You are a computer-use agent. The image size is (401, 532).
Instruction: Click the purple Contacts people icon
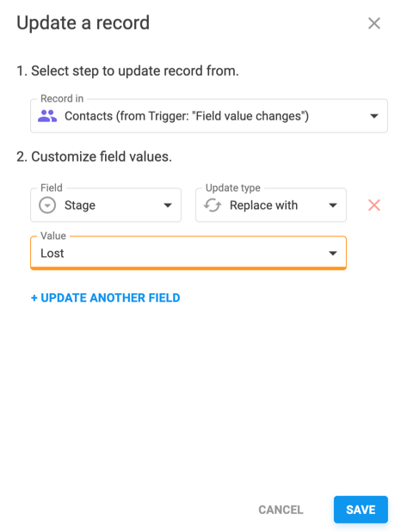[x=47, y=116]
